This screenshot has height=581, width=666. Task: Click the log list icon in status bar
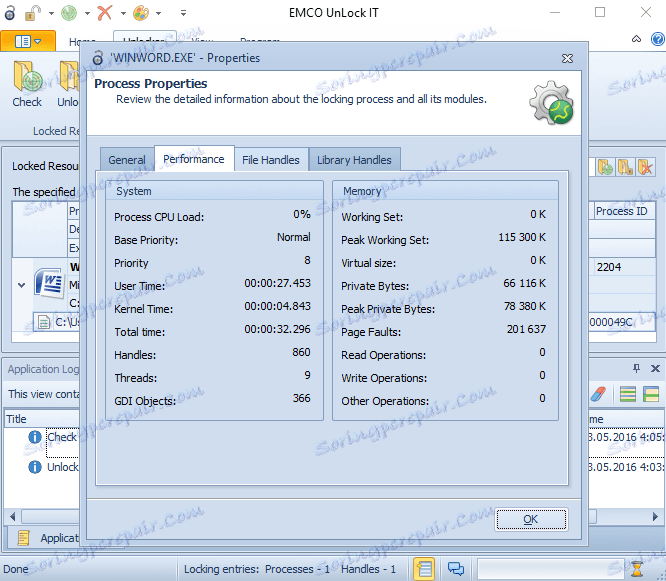pos(424,569)
